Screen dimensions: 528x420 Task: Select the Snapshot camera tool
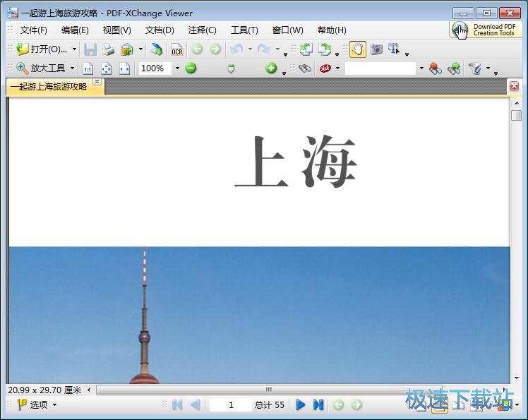(376, 49)
